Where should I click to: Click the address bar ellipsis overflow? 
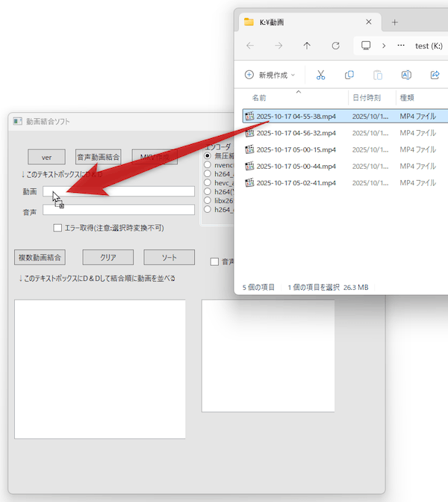click(x=400, y=46)
